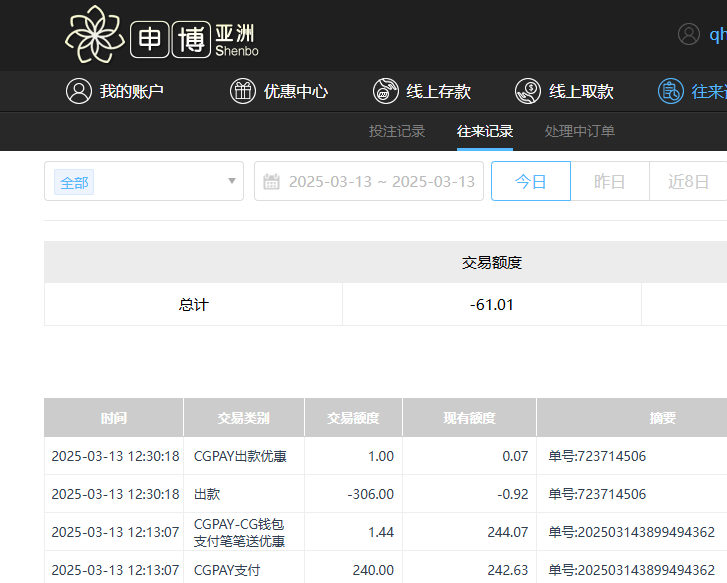The width and height of the screenshot is (727, 583).
Task: Click the online withdrawal hand icon
Action: (528, 91)
